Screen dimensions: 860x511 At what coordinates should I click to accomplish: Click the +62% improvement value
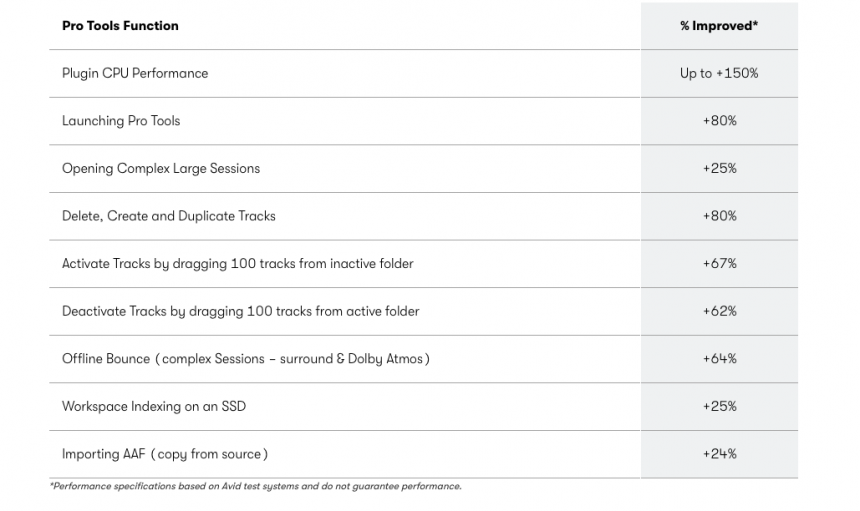[x=719, y=311]
